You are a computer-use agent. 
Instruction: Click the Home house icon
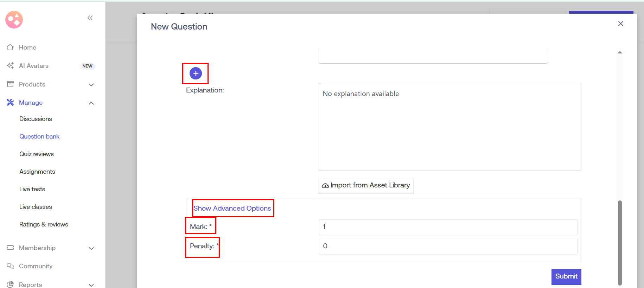pyautogui.click(x=10, y=47)
